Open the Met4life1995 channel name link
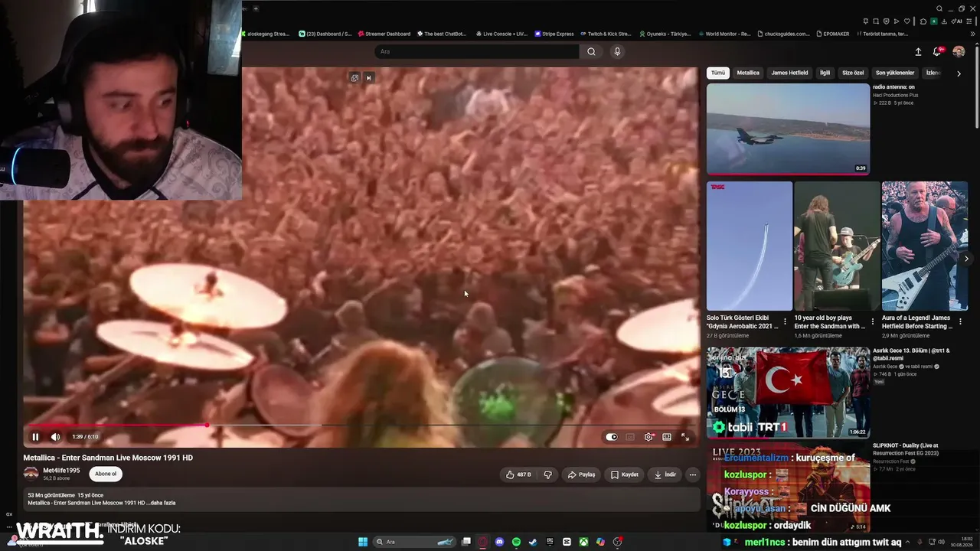This screenshot has width=980, height=551. (x=61, y=471)
